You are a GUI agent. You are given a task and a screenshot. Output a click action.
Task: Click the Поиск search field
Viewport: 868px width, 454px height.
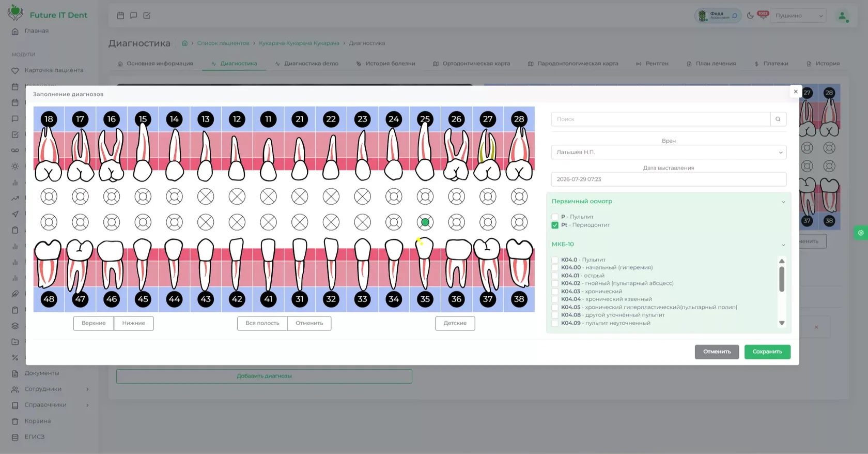661,119
